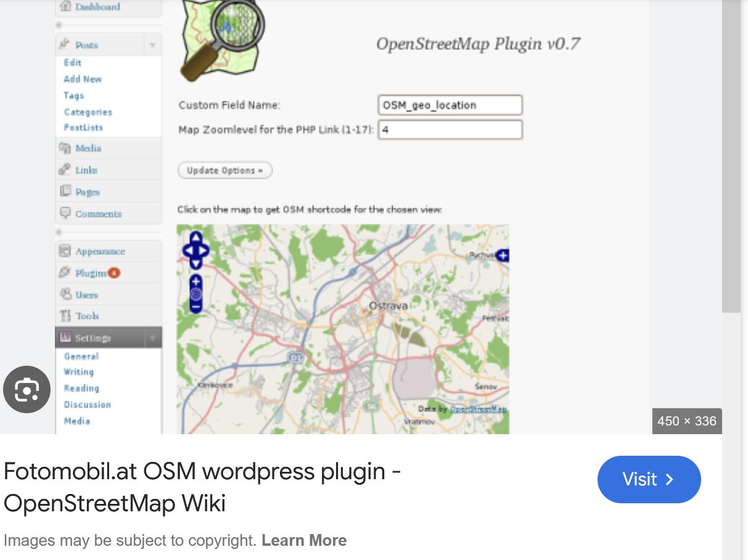The width and height of the screenshot is (748, 560).
Task: Click the 450 × 336 image size label
Action: 687,421
